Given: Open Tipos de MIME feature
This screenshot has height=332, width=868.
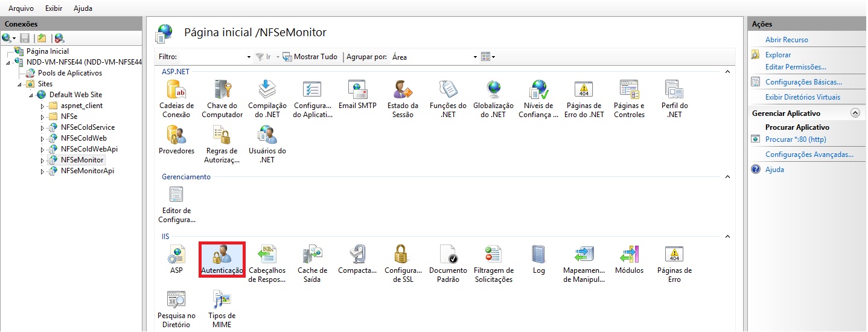Looking at the screenshot, I should tap(222, 309).
